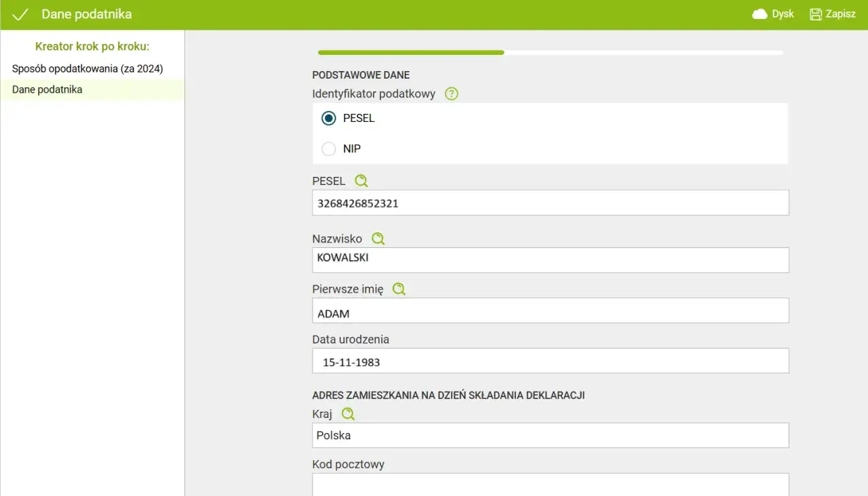The width and height of the screenshot is (868, 496).
Task: Go to Dane podatnika step in sidebar
Action: (x=47, y=89)
